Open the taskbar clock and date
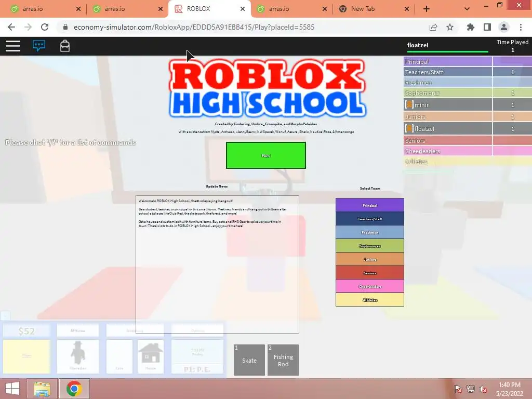 (x=509, y=389)
